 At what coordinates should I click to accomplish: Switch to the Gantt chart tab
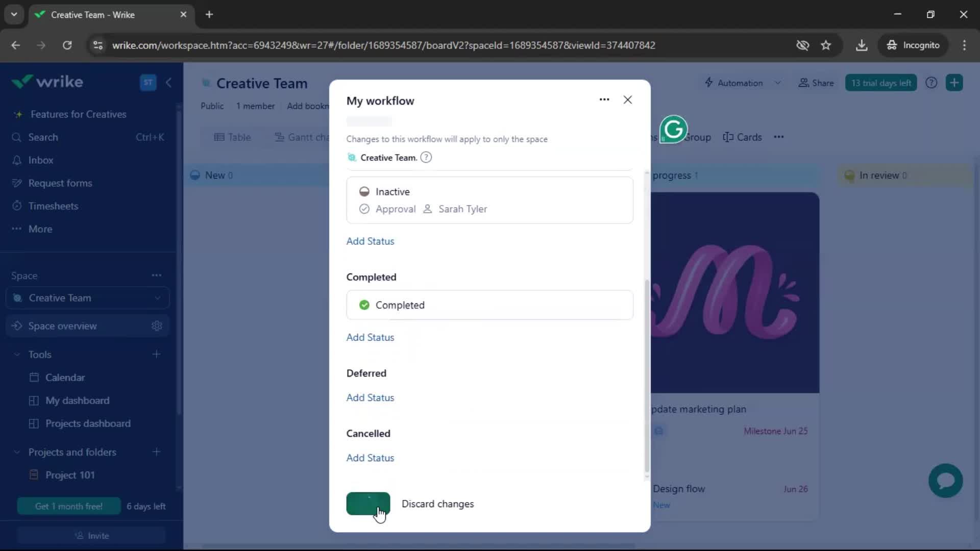302,137
